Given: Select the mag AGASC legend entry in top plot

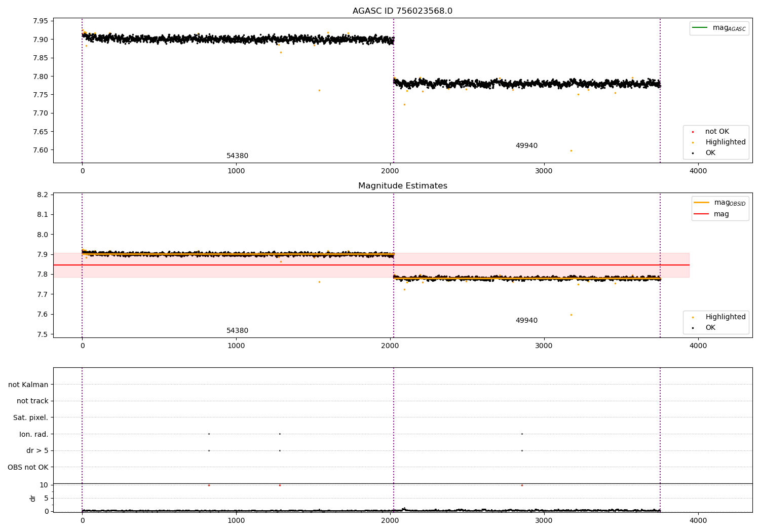Looking at the screenshot, I should coord(719,28).
